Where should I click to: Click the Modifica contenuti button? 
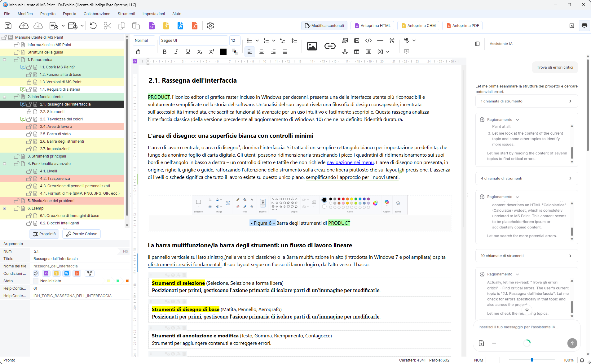point(324,26)
